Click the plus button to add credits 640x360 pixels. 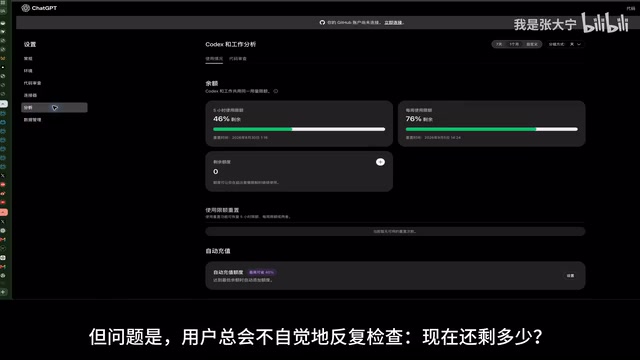coord(380,162)
